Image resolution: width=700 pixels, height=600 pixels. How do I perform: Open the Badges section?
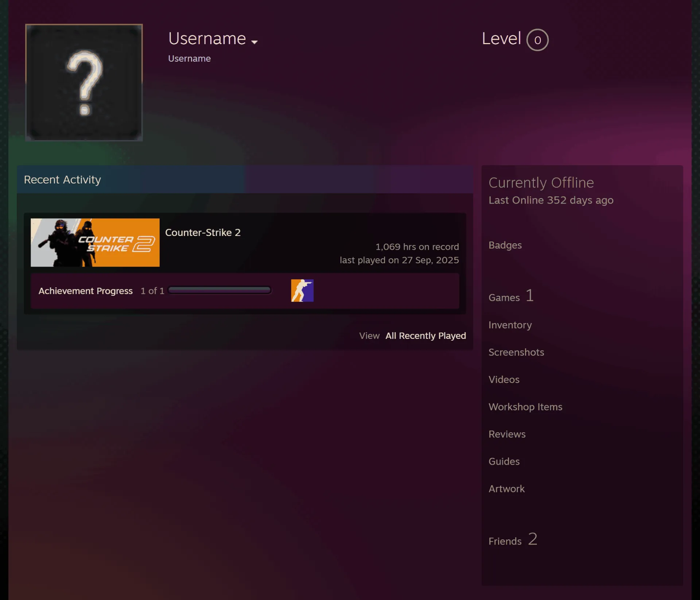(505, 245)
